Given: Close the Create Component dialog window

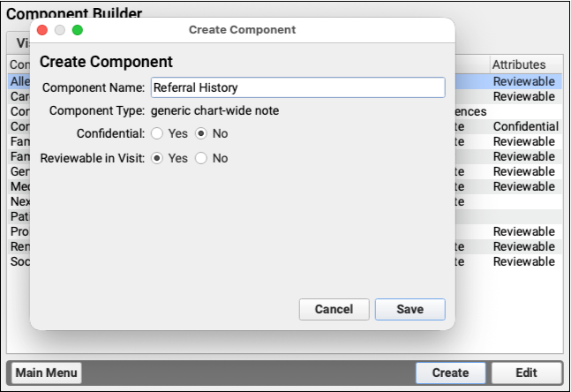Looking at the screenshot, I should tap(41, 30).
